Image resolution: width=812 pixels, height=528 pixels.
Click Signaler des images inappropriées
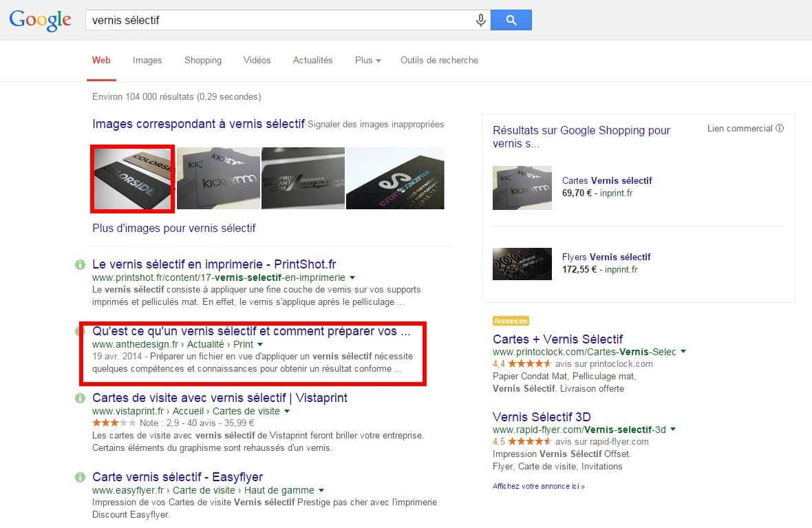[376, 125]
